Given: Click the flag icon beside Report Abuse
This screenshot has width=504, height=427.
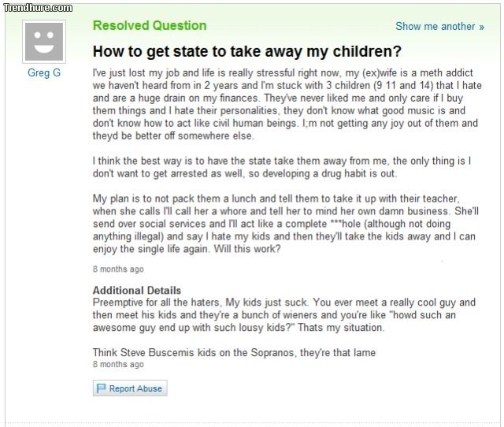Looking at the screenshot, I should pos(101,388).
